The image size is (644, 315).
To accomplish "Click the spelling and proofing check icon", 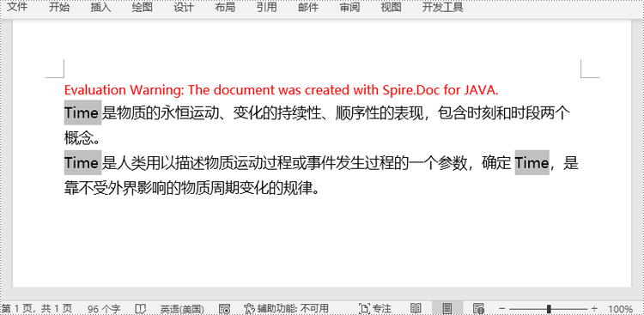I will click(x=141, y=308).
